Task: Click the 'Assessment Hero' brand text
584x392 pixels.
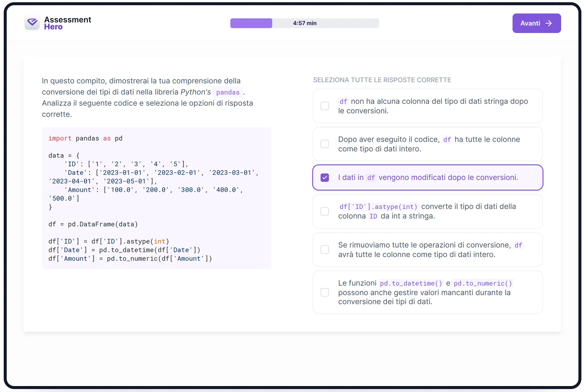Action: click(67, 23)
